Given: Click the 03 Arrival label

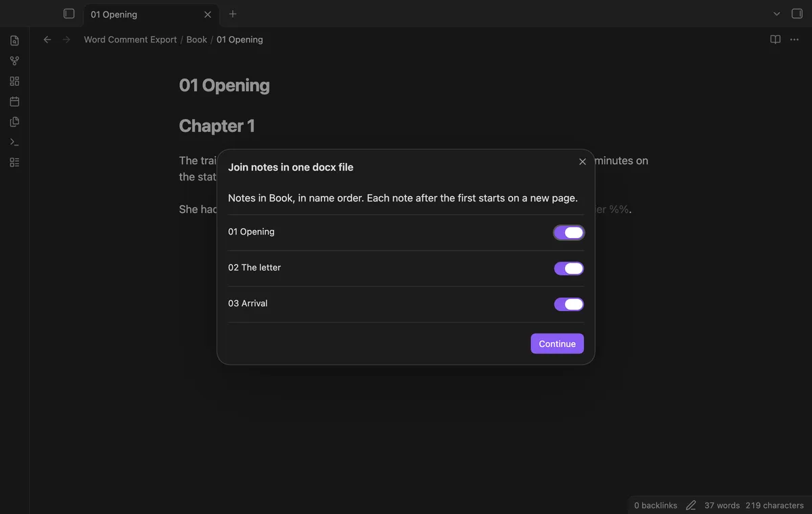Looking at the screenshot, I should (x=248, y=304).
